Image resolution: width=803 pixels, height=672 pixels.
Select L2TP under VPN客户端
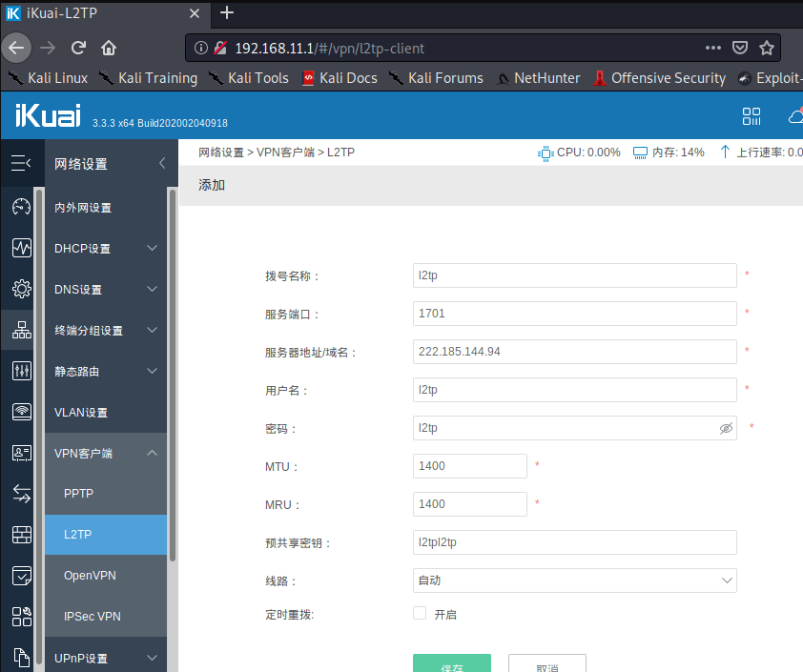[106, 535]
